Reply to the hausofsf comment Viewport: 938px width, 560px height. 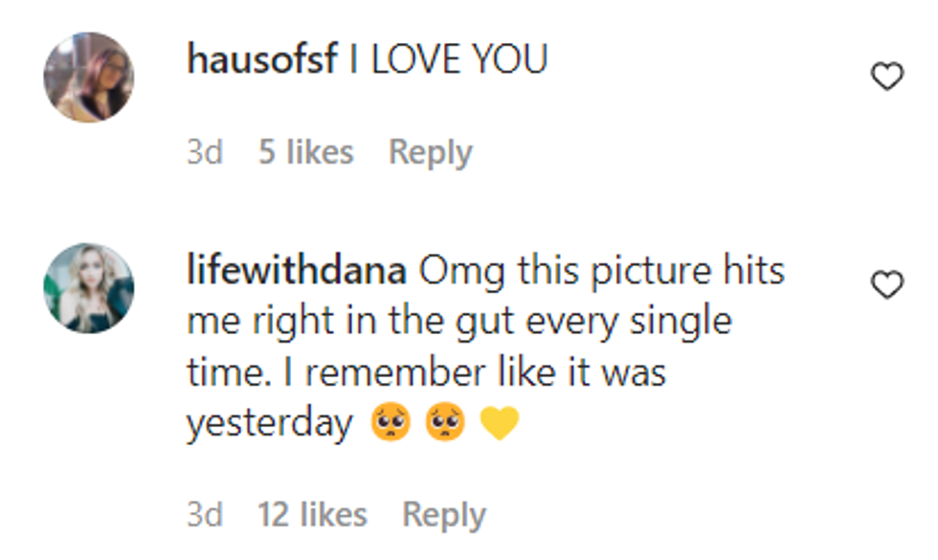(430, 152)
